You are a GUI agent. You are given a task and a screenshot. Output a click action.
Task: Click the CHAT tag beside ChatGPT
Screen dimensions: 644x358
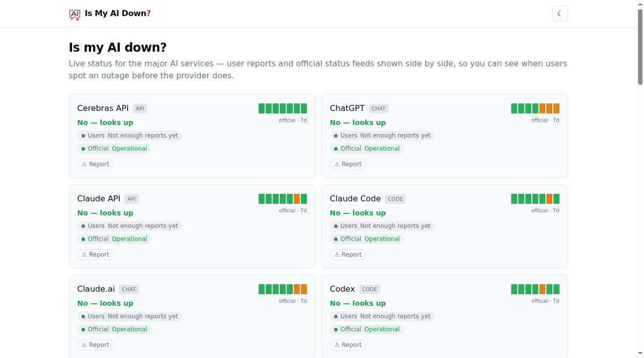coord(378,108)
